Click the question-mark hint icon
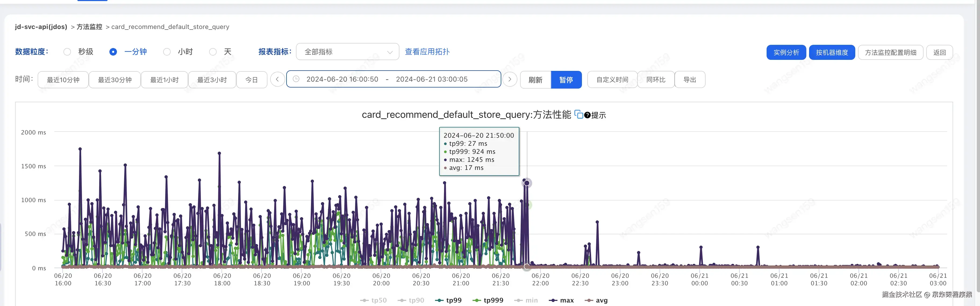The width and height of the screenshot is (980, 306). 587,115
